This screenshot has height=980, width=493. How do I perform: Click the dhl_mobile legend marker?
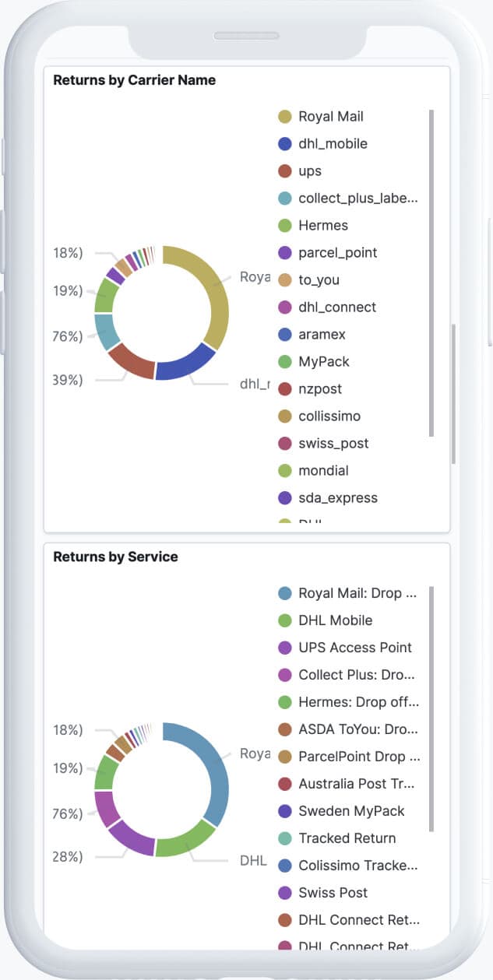pyautogui.click(x=287, y=143)
